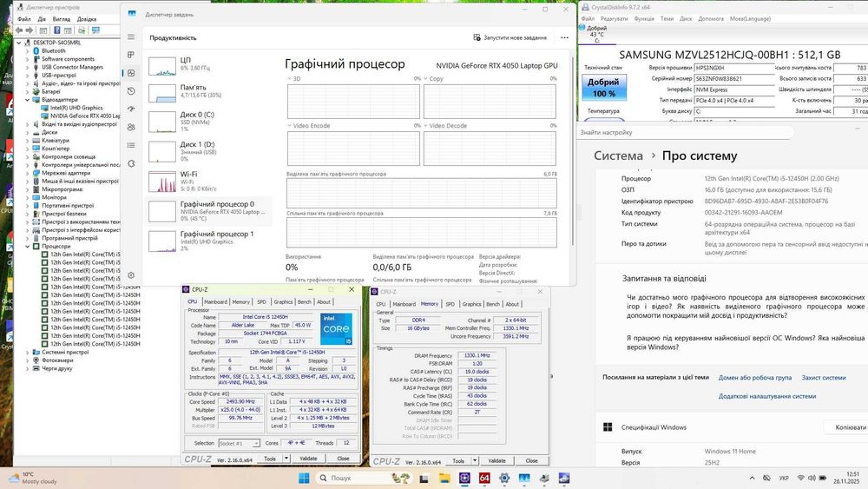Click Validate button in right CPU-Z window
The image size is (868, 489).
tap(496, 460)
